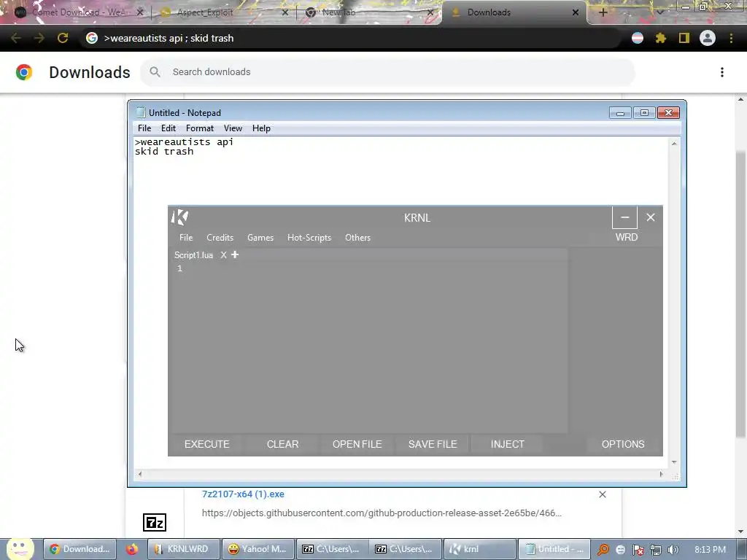Switch to Yahoo! M... taskbar item
The height and width of the screenshot is (560, 747).
(258, 549)
